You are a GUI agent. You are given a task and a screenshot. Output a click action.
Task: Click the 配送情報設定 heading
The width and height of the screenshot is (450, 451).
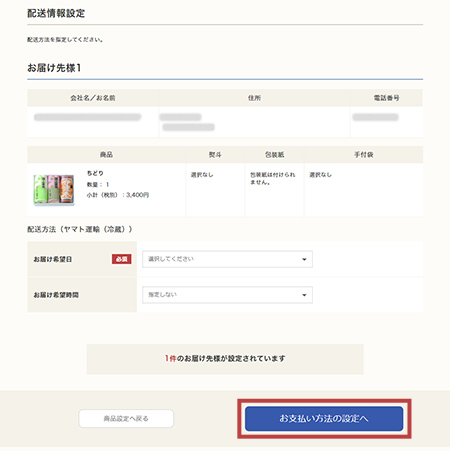coord(56,13)
